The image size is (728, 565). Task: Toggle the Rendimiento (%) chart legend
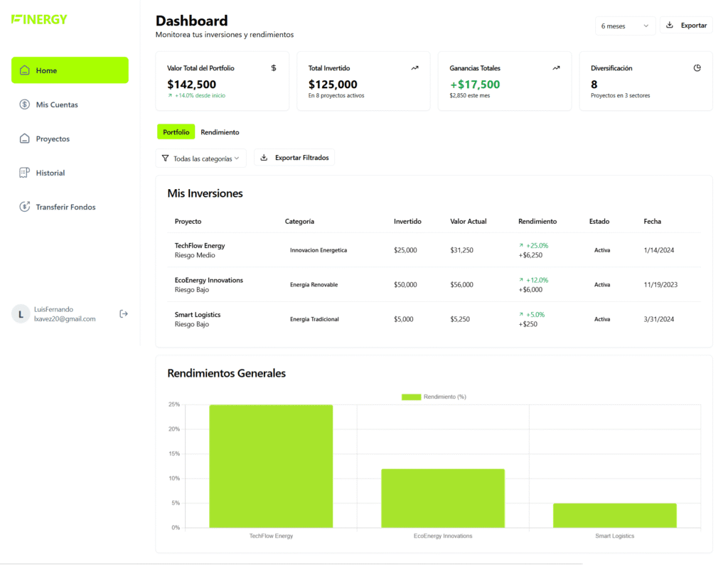pos(434,397)
